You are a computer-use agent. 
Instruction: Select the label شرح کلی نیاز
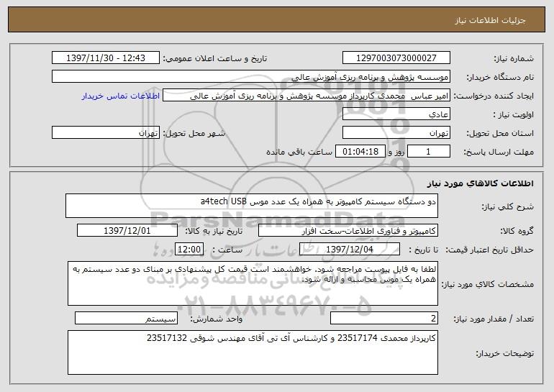(x=508, y=206)
